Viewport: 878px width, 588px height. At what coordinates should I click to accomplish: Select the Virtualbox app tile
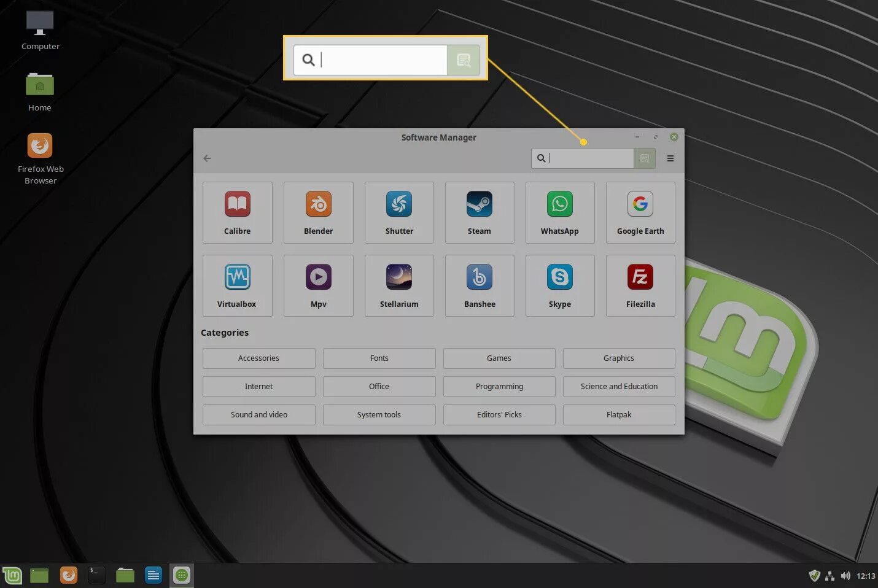[x=238, y=285]
